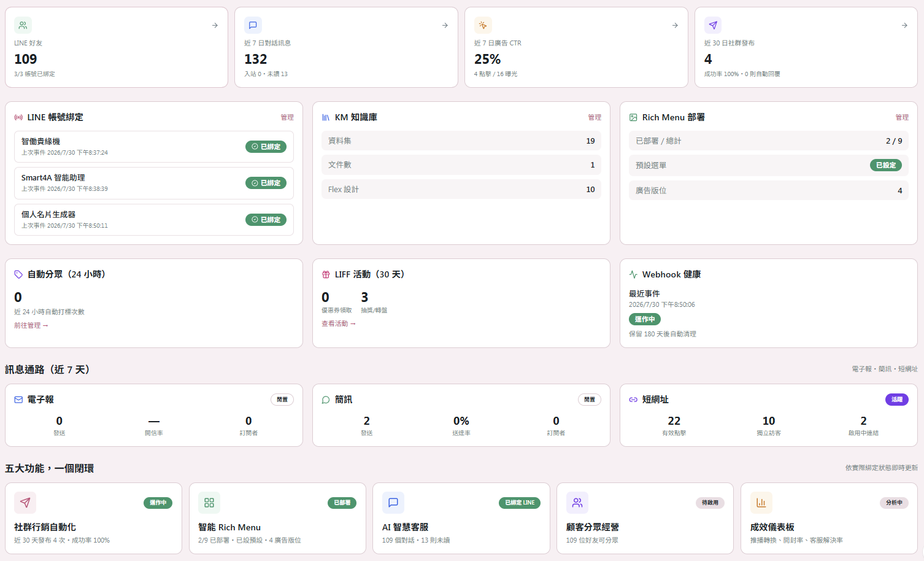This screenshot has height=561, width=924.
Task: Click the 已綁定 LINE badge on AI 智慧客服
Action: pyautogui.click(x=520, y=503)
